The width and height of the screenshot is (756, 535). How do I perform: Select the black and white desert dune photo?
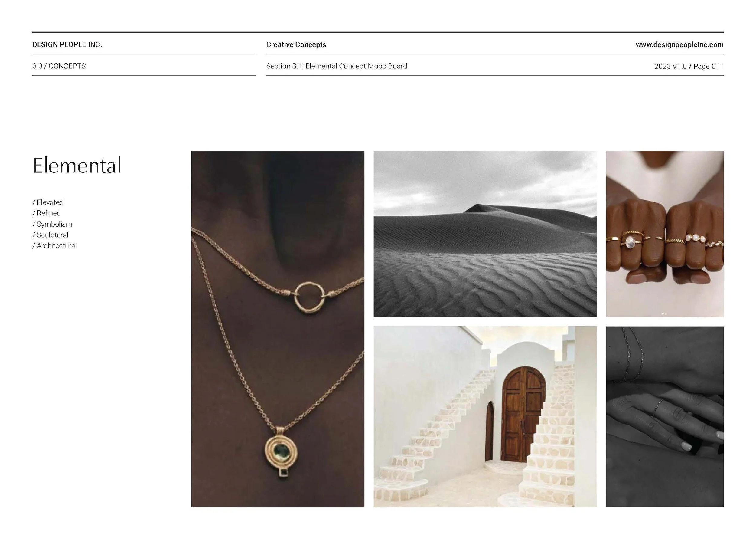(485, 234)
